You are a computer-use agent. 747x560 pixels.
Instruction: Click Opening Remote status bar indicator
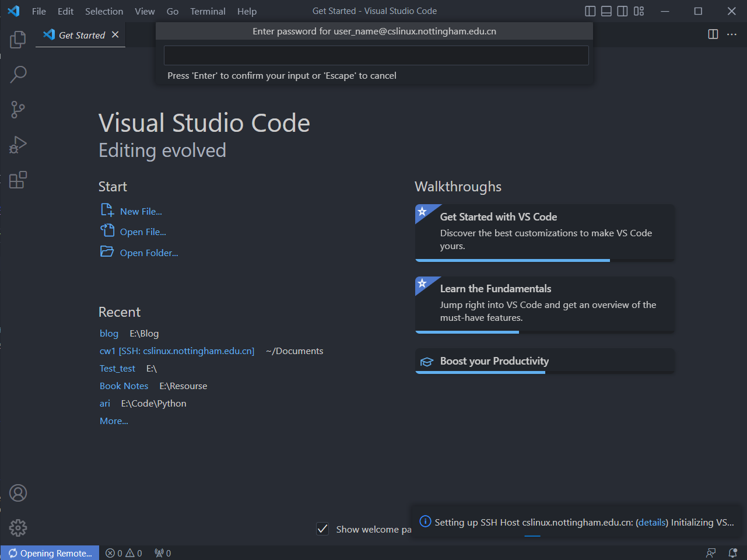click(x=50, y=553)
